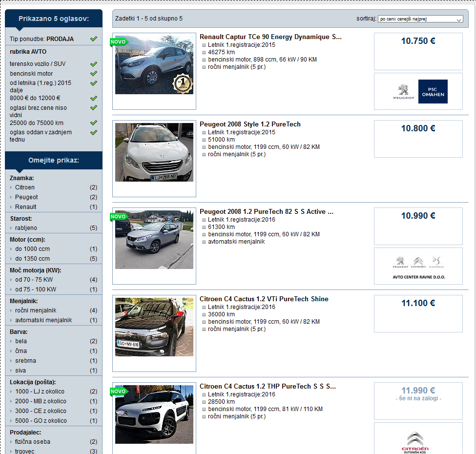Remove the 25000 do 75000 km filter

pos(94,123)
